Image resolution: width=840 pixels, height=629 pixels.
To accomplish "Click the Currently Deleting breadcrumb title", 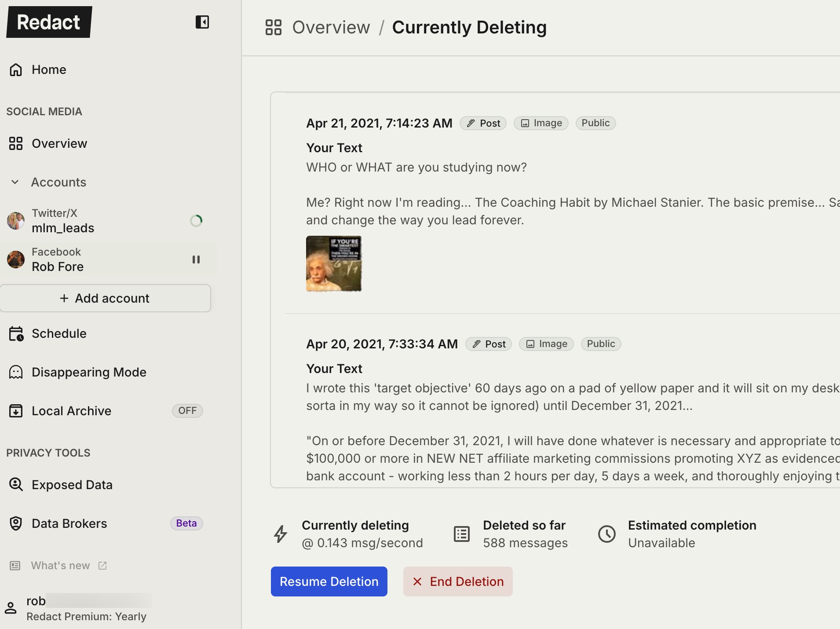I will click(x=469, y=27).
